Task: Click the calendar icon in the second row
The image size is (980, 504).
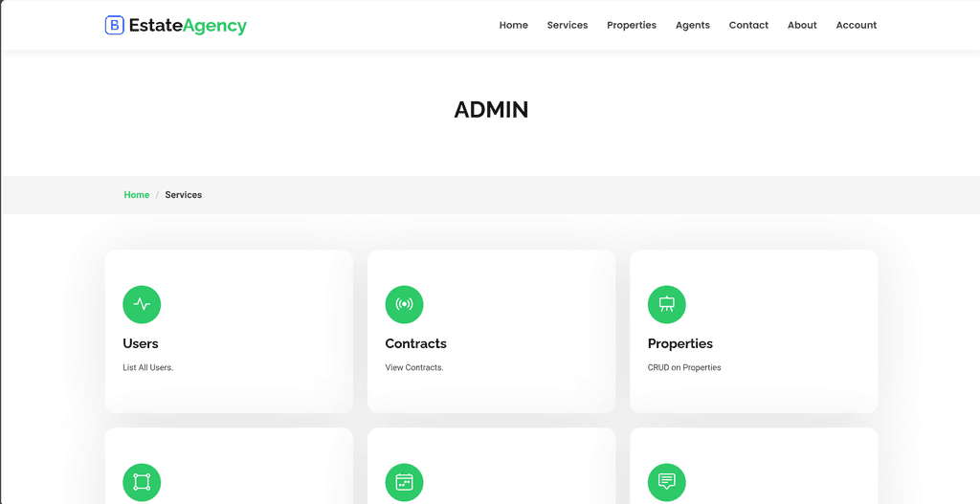Action: pos(405,482)
